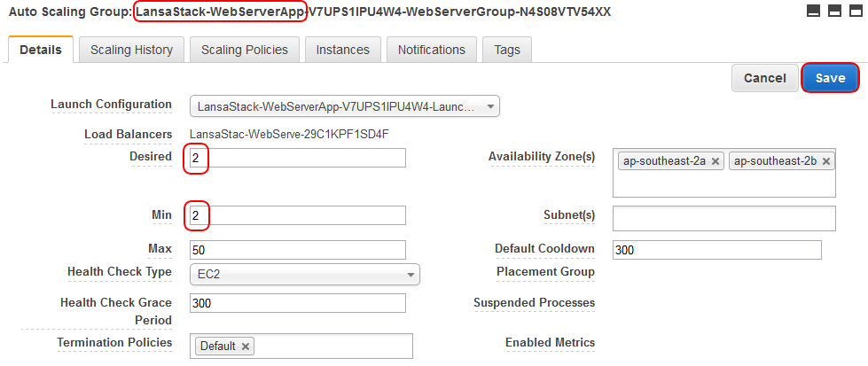The height and width of the screenshot is (366, 868).
Task: Click inside the Termination Policies box
Action: pos(332,347)
